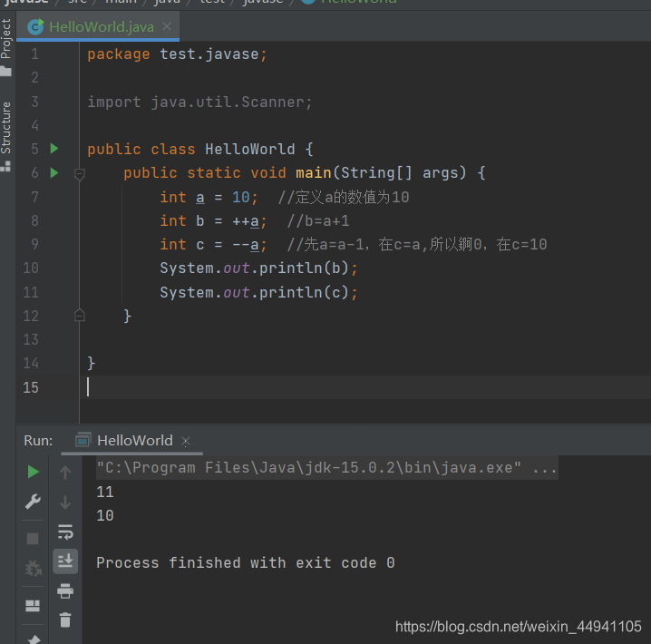Click the java.exe command line in console

[326, 467]
